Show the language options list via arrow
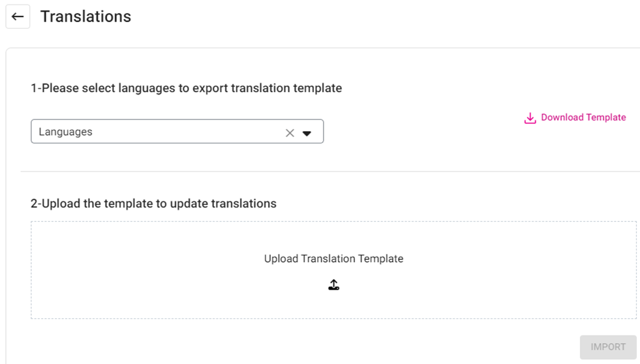Screen dimensions: 640x364 pyautogui.click(x=307, y=133)
